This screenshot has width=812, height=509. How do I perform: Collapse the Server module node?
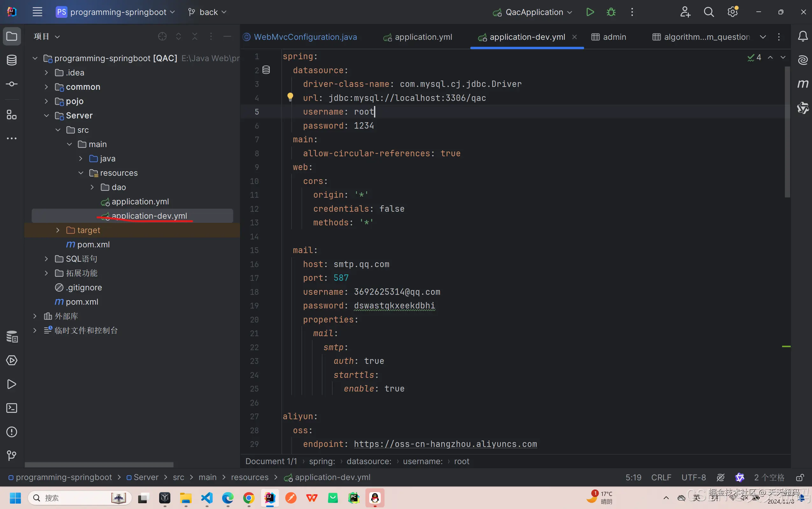tap(46, 116)
